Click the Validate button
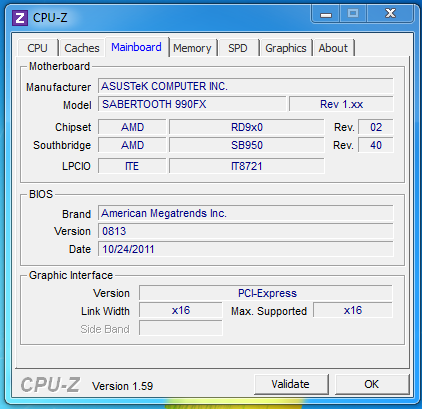The image size is (422, 409). point(291,384)
